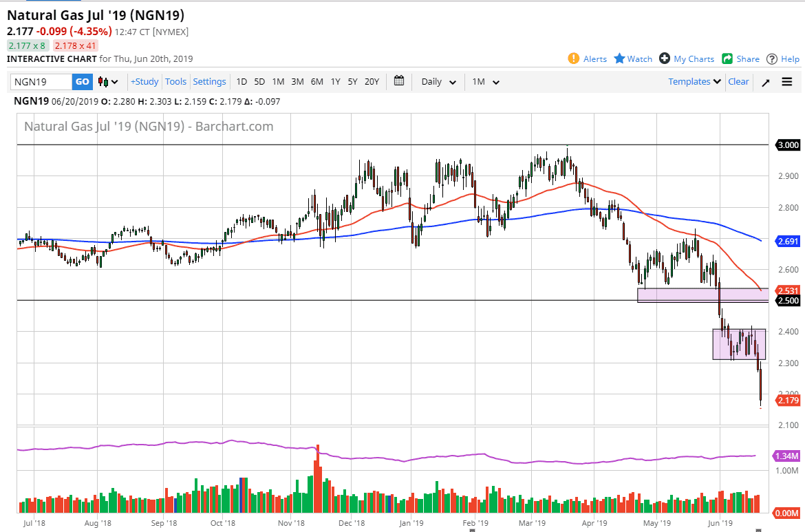Click the Help link text

click(x=790, y=59)
